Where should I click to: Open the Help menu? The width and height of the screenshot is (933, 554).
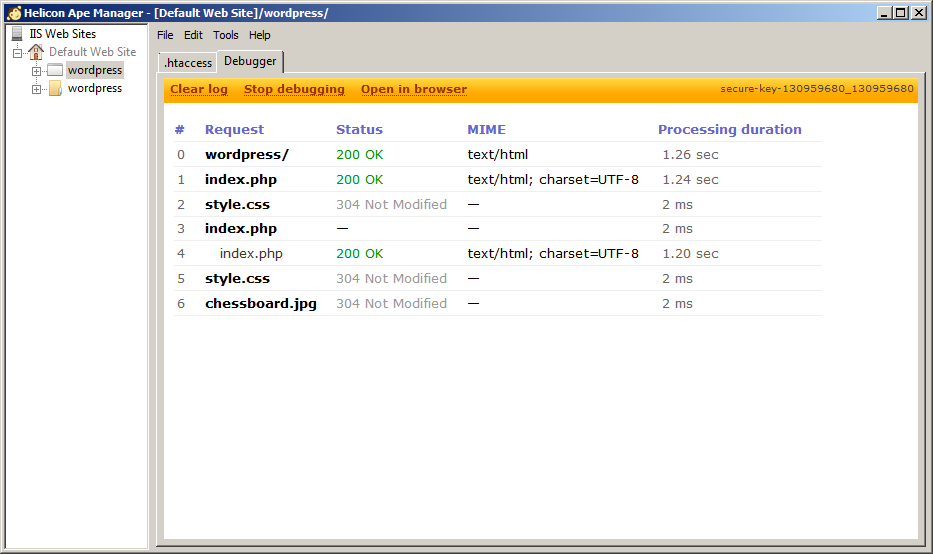coord(260,35)
